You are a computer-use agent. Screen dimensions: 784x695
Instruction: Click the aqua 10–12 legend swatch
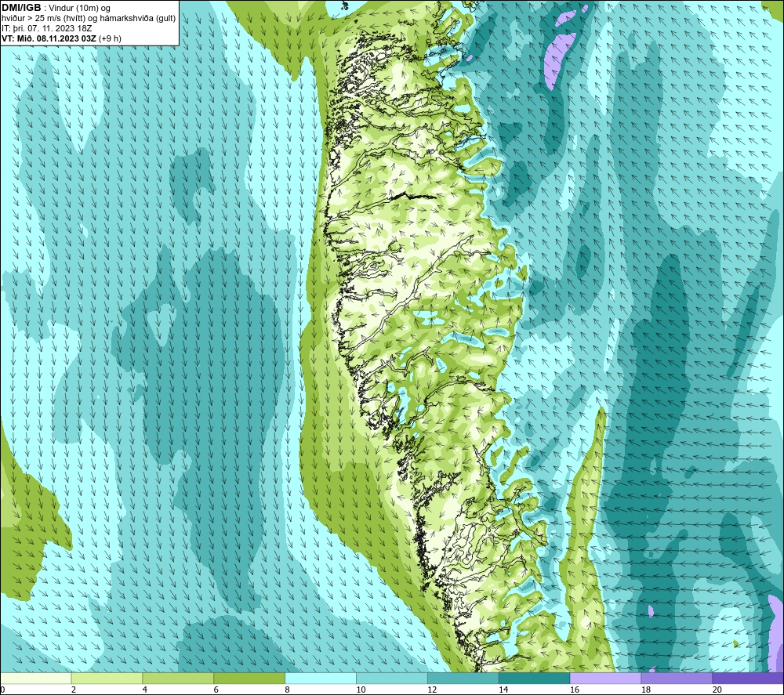(x=392, y=678)
